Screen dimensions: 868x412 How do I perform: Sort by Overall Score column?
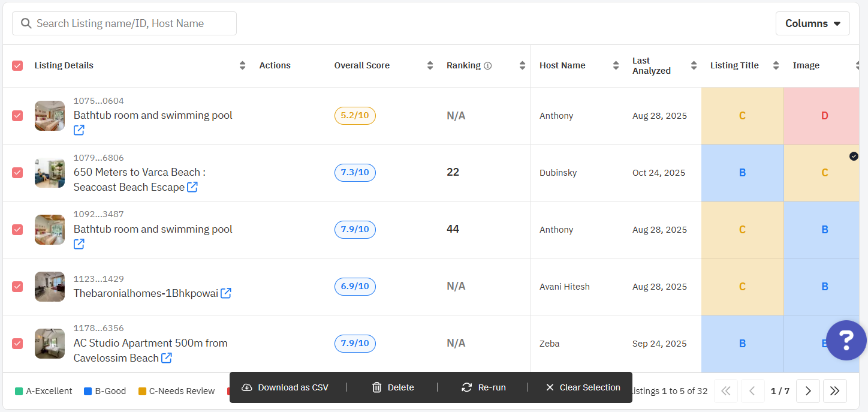click(x=430, y=66)
